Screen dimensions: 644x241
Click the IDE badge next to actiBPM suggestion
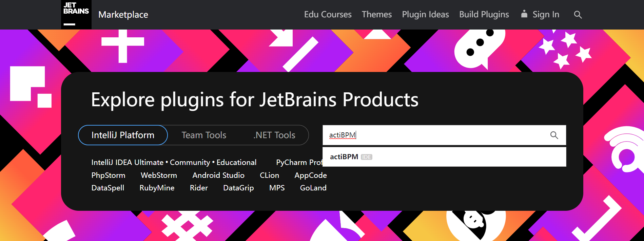[367, 157]
